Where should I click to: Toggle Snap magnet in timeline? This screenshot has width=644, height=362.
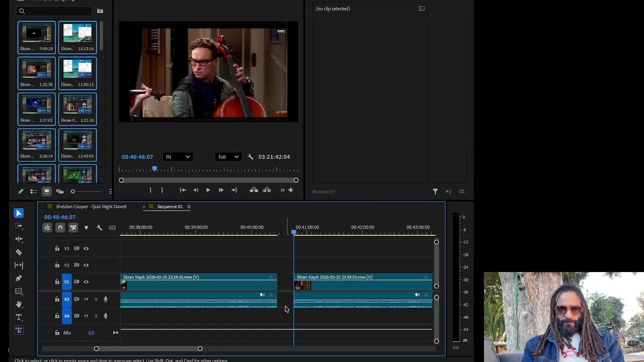(60, 228)
